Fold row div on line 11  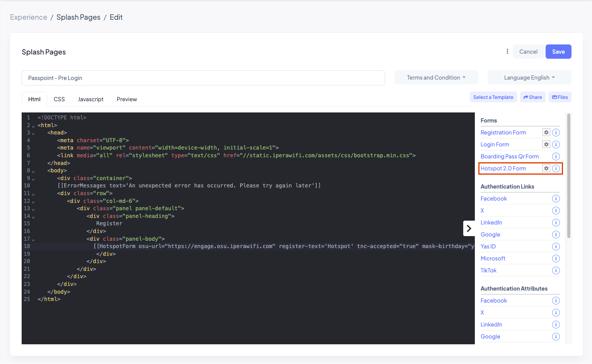point(33,194)
